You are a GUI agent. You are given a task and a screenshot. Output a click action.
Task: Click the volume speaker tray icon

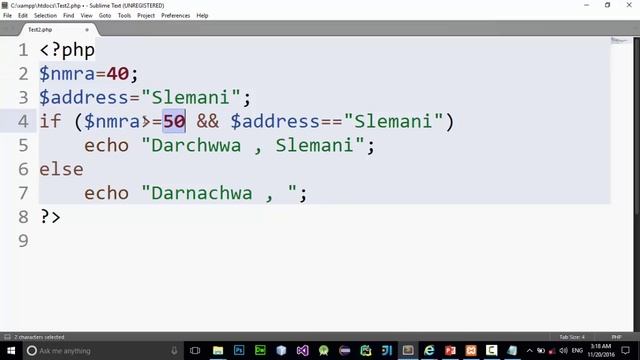click(x=564, y=351)
